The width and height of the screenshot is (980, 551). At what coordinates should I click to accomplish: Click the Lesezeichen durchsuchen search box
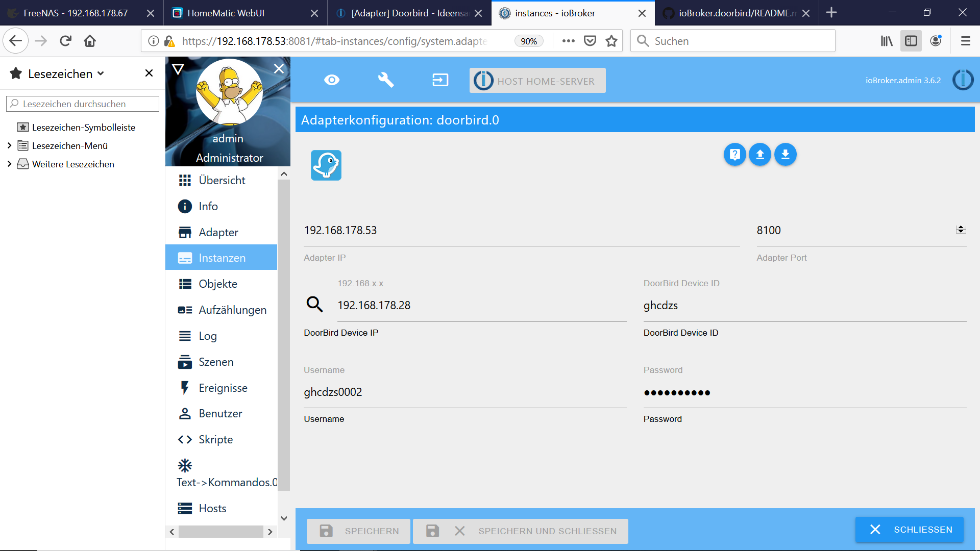click(x=83, y=104)
